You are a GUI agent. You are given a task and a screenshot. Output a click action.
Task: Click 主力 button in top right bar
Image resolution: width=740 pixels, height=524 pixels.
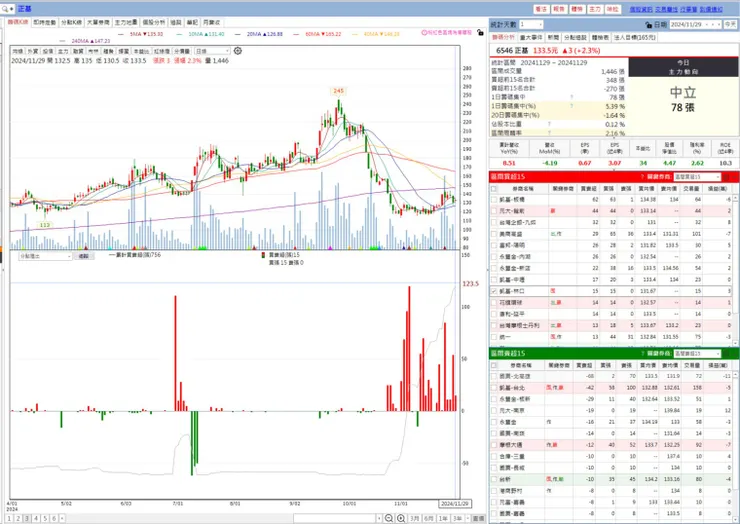pos(595,9)
